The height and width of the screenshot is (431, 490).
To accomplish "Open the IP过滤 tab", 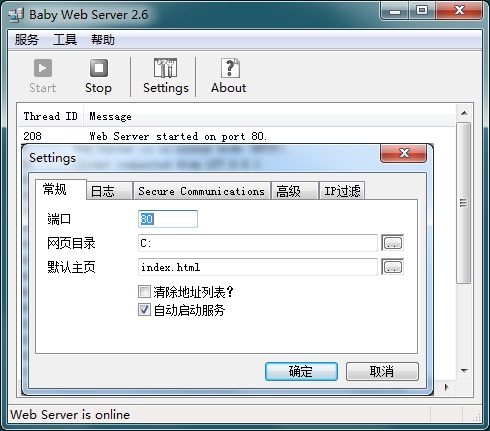I will click(342, 191).
